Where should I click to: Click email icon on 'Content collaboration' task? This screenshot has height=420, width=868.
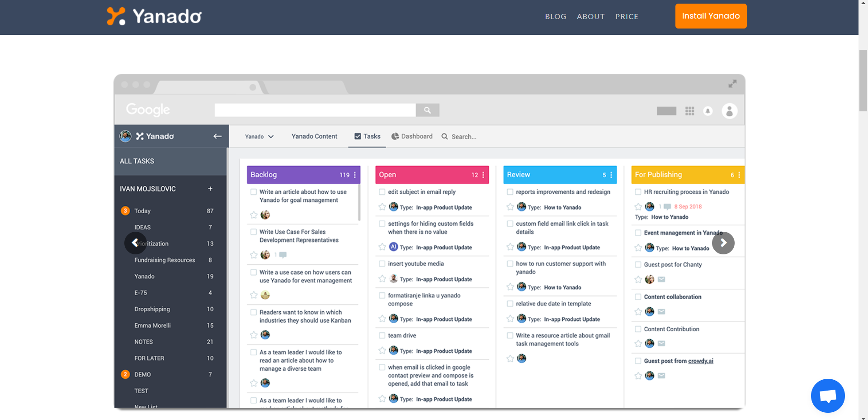click(x=661, y=311)
